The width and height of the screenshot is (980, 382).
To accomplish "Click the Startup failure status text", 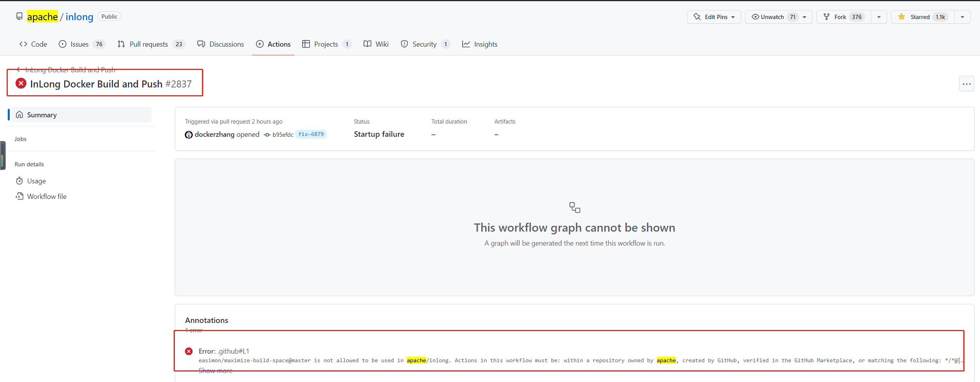I will click(379, 134).
